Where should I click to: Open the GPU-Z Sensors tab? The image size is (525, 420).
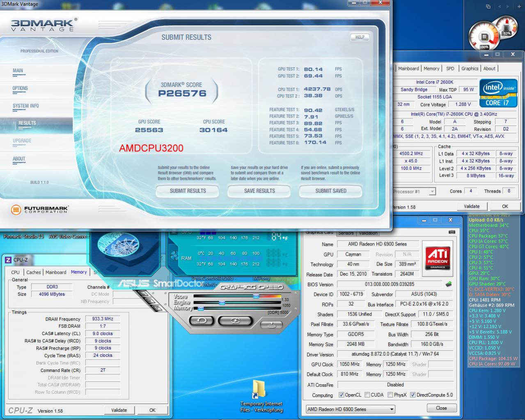point(346,233)
